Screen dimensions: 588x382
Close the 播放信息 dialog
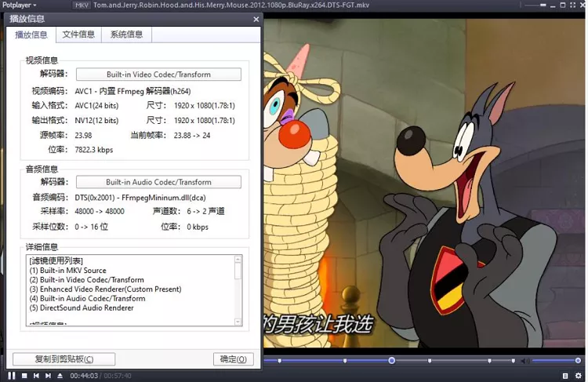pos(256,19)
